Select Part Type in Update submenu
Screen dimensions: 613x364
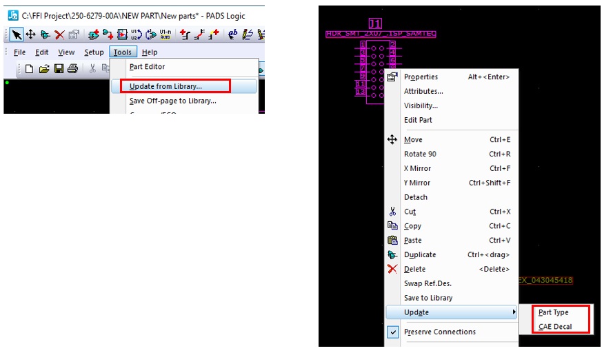click(553, 312)
